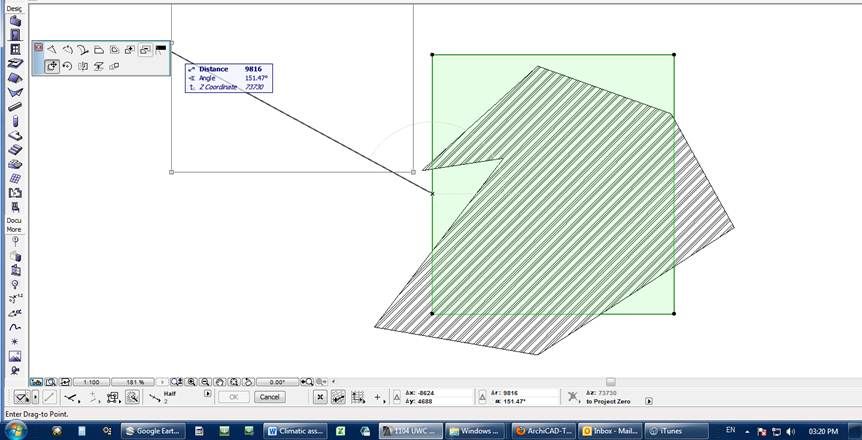Choose Edit Segment Using Tangent option
The height and width of the screenshot is (440, 862).
[82, 50]
